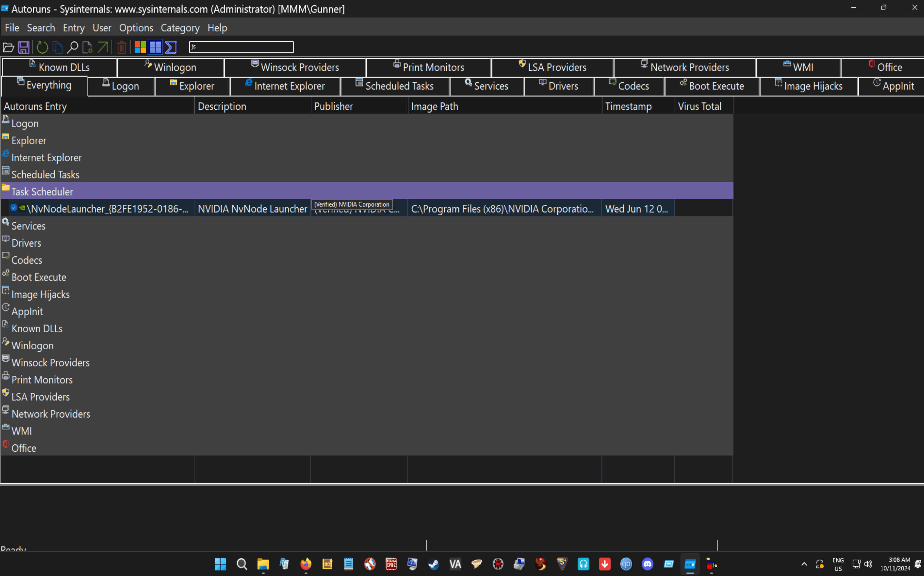The width and height of the screenshot is (924, 576).
Task: Open Firefox from the taskbar
Action: 306,564
